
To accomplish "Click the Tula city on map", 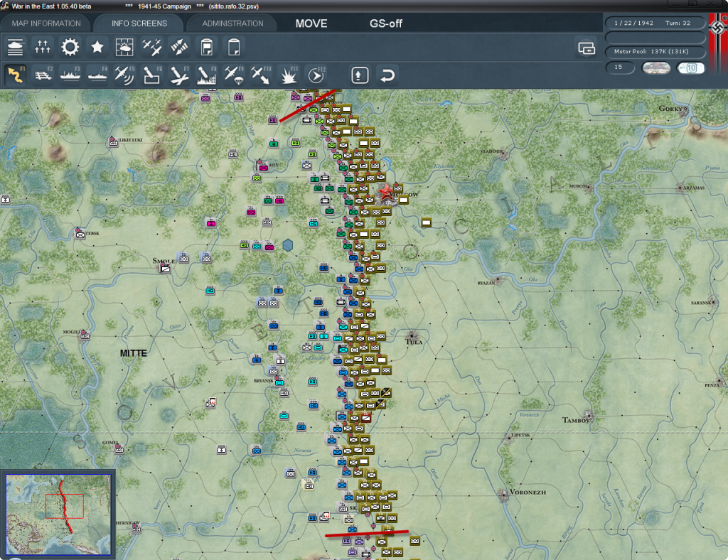I will tap(412, 335).
